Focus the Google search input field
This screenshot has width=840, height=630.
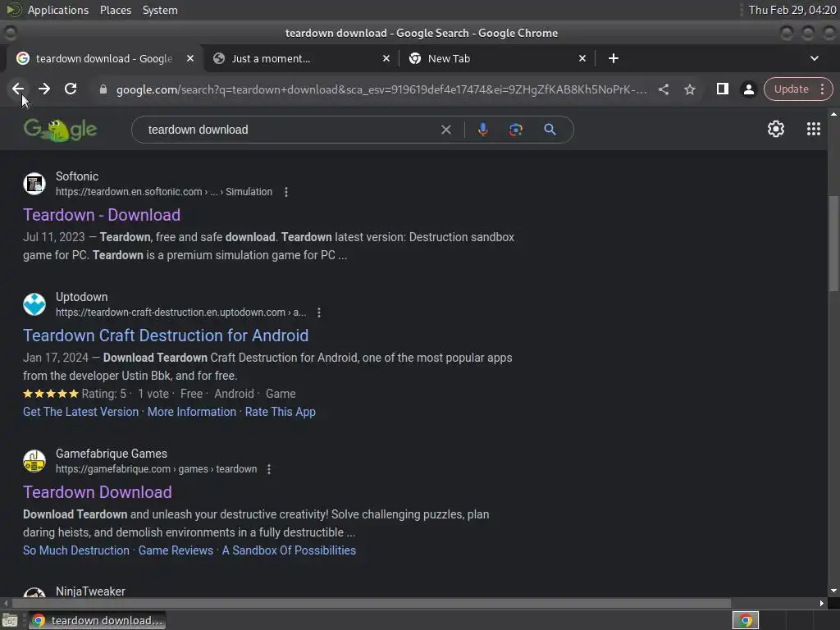pyautogui.click(x=290, y=130)
